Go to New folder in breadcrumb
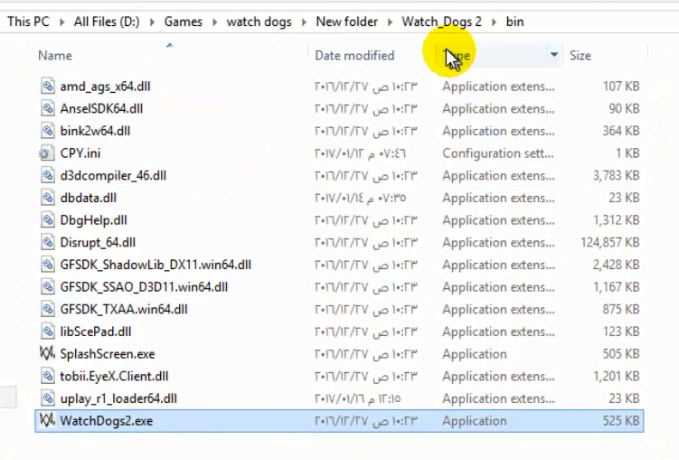679x460 pixels. 347,22
